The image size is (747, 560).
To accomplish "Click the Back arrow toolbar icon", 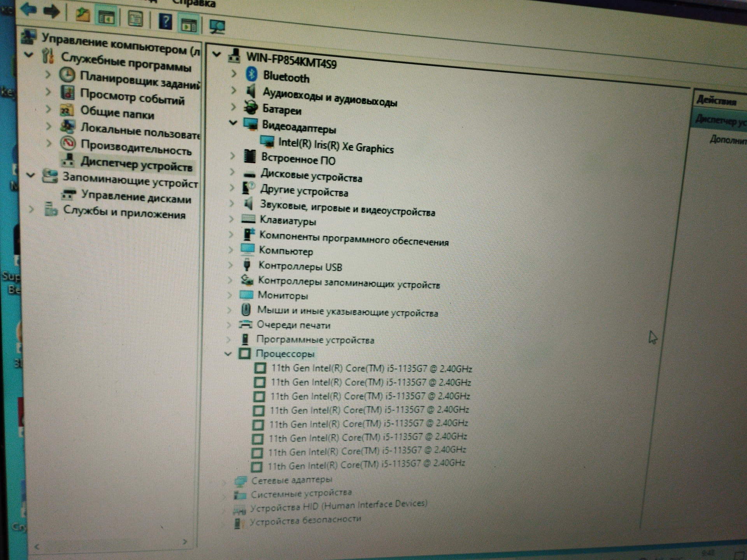I will (x=28, y=10).
